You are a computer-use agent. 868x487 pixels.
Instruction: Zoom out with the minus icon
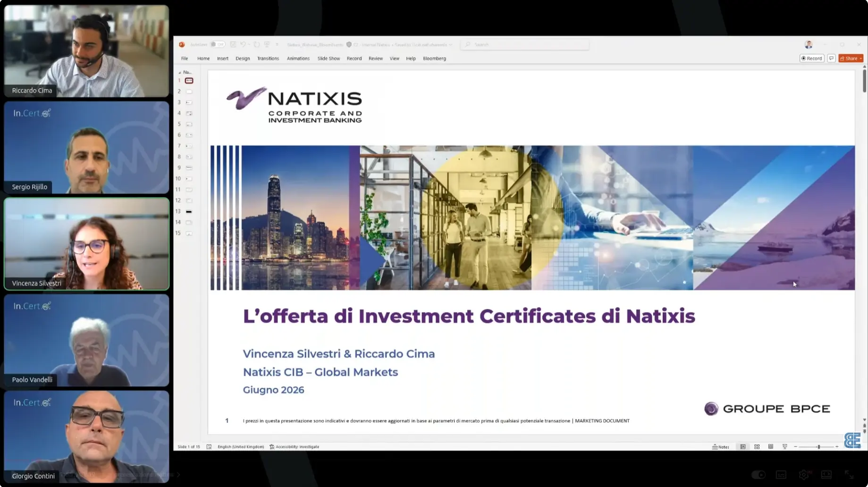point(796,446)
